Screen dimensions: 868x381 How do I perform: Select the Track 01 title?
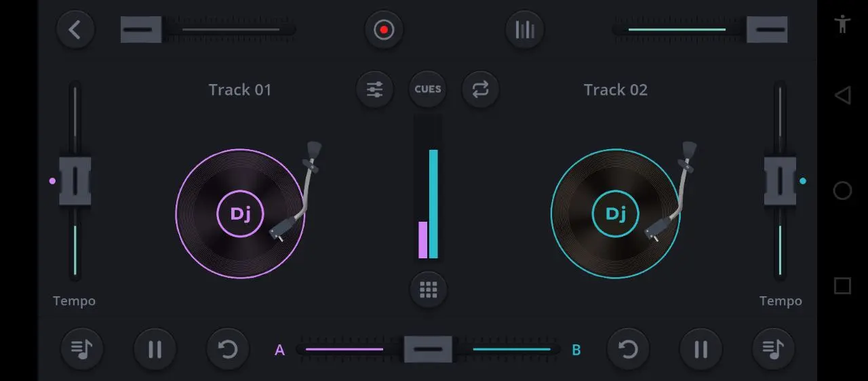point(240,89)
